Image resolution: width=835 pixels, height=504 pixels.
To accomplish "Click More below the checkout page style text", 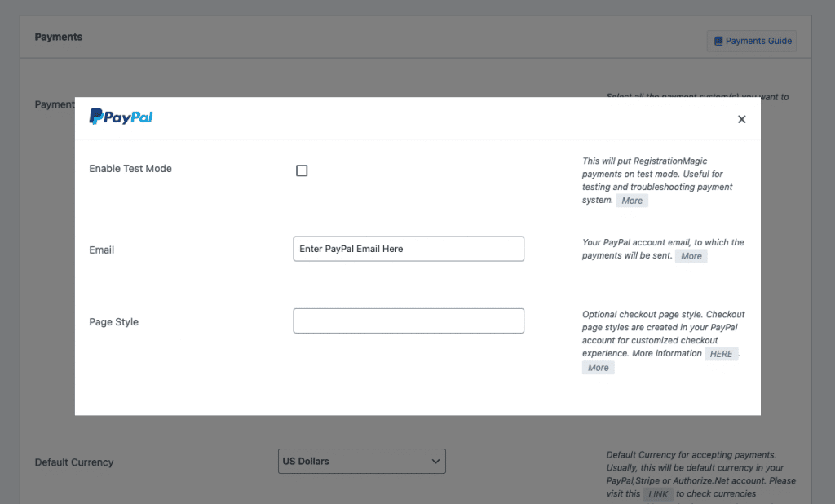I will (598, 367).
